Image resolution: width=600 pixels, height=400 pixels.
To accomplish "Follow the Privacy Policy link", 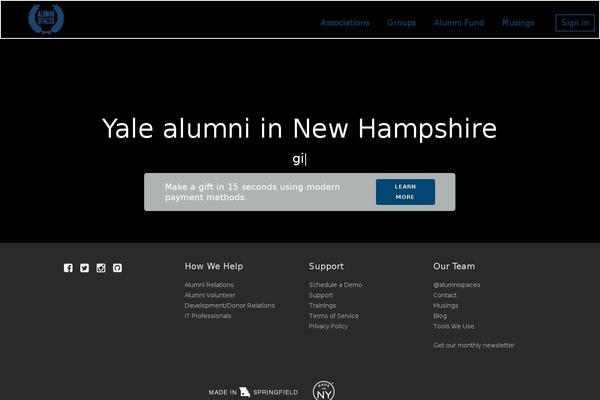I will 328,326.
